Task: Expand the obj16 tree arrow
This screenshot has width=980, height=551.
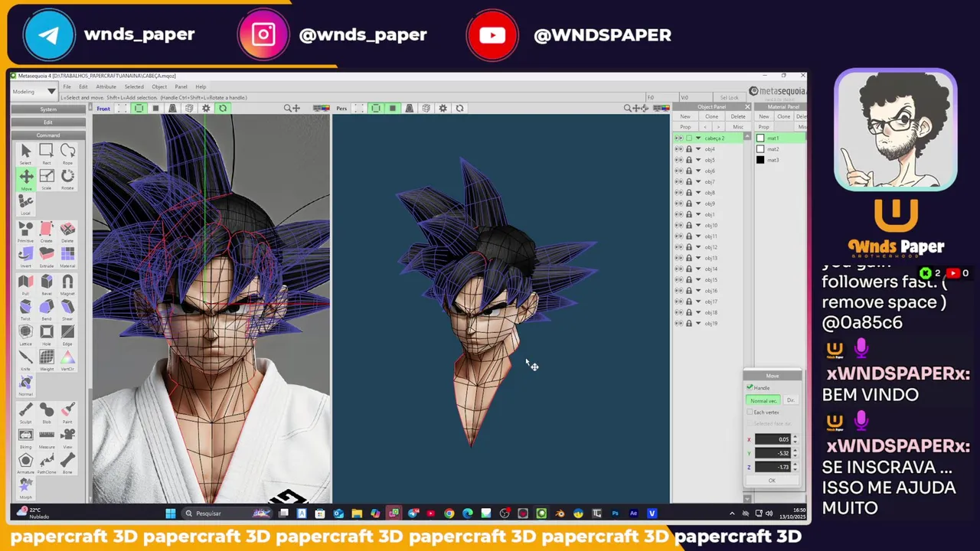Action: coord(697,291)
